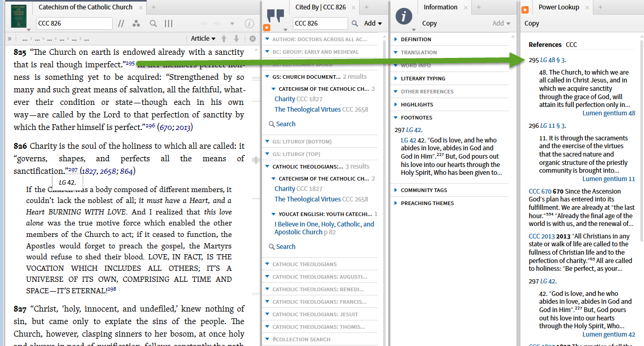
Task: Open history dropdown arrow in Catechism toolbar
Action: pyautogui.click(x=232, y=23)
